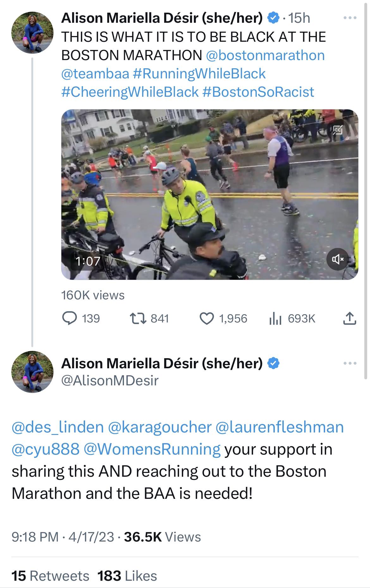Open the #RunningWhileBlack hashtag
Viewport: 370px width, 588px height.
199,74
